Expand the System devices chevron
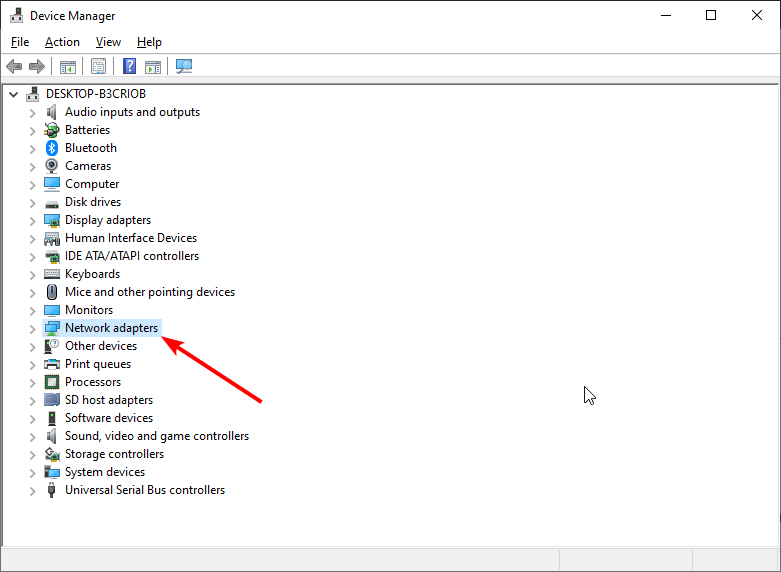781x572 pixels. click(32, 473)
